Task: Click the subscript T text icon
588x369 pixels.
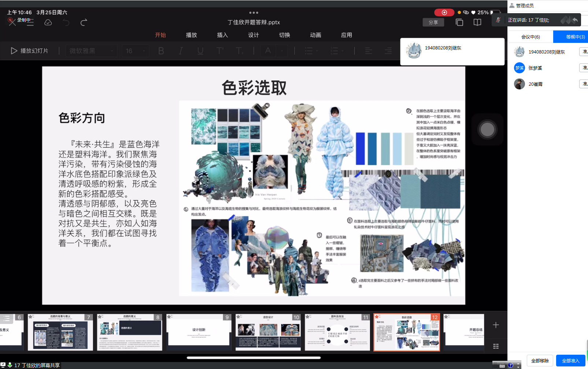Action: [x=239, y=51]
